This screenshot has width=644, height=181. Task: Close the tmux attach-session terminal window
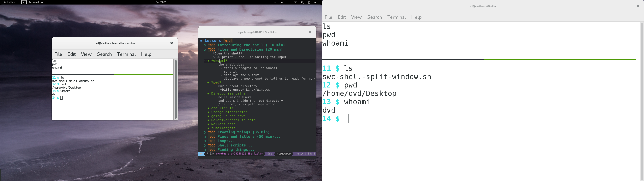[x=172, y=43]
